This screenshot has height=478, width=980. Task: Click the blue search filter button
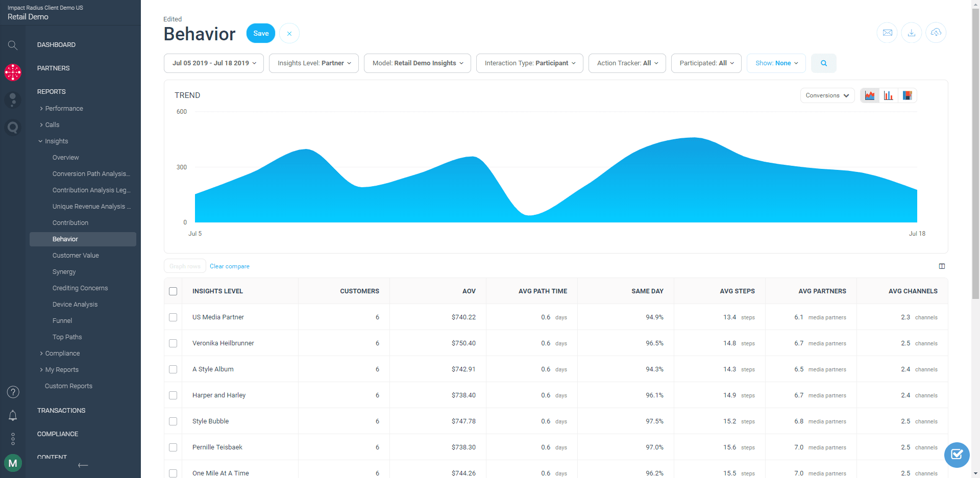(823, 63)
